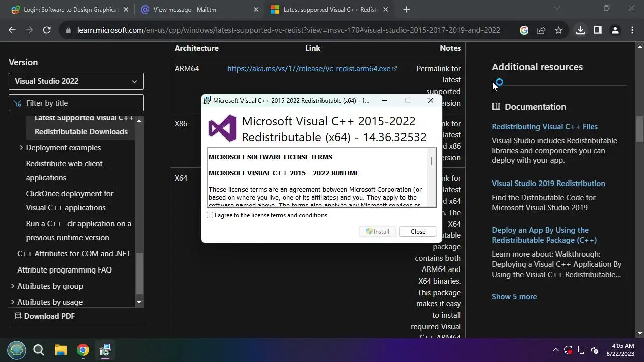The width and height of the screenshot is (644, 362).
Task: Click the Documentation book icon
Action: [x=496, y=107]
